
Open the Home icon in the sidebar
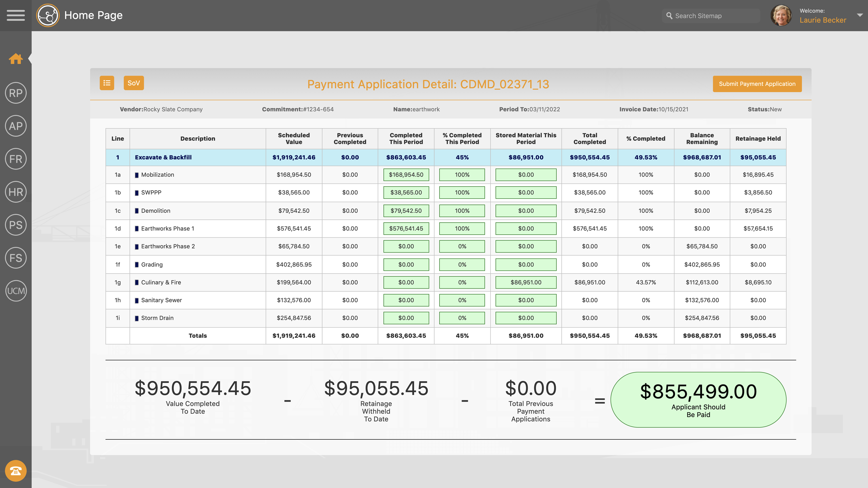16,59
